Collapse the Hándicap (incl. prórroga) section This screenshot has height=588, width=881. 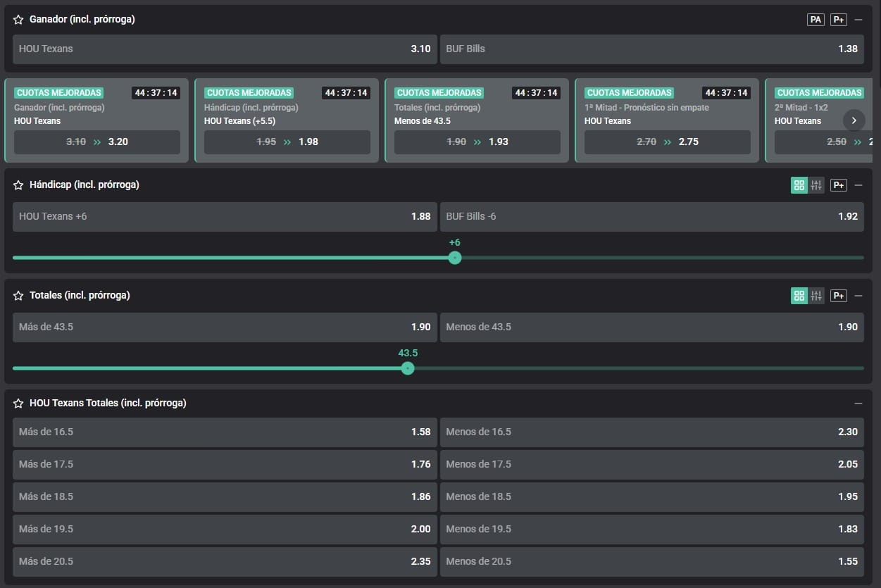(858, 185)
